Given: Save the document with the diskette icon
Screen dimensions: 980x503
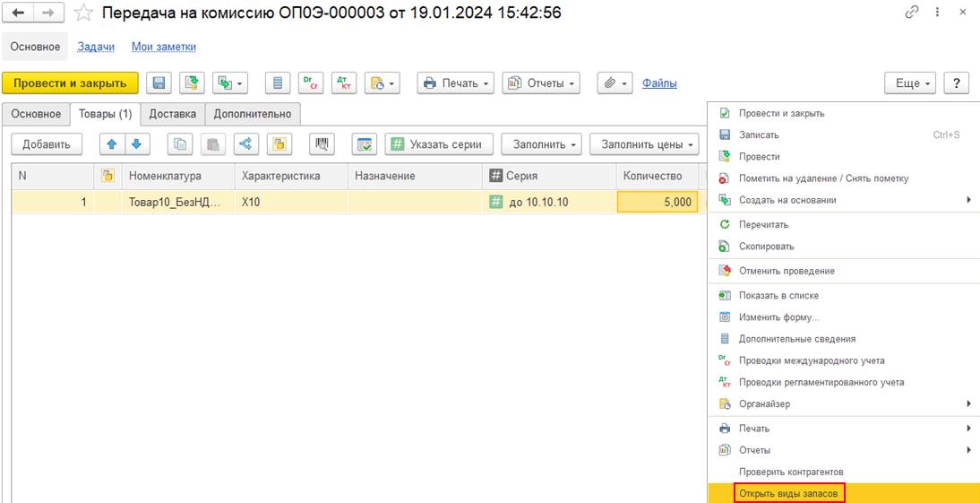Looking at the screenshot, I should pos(159,83).
